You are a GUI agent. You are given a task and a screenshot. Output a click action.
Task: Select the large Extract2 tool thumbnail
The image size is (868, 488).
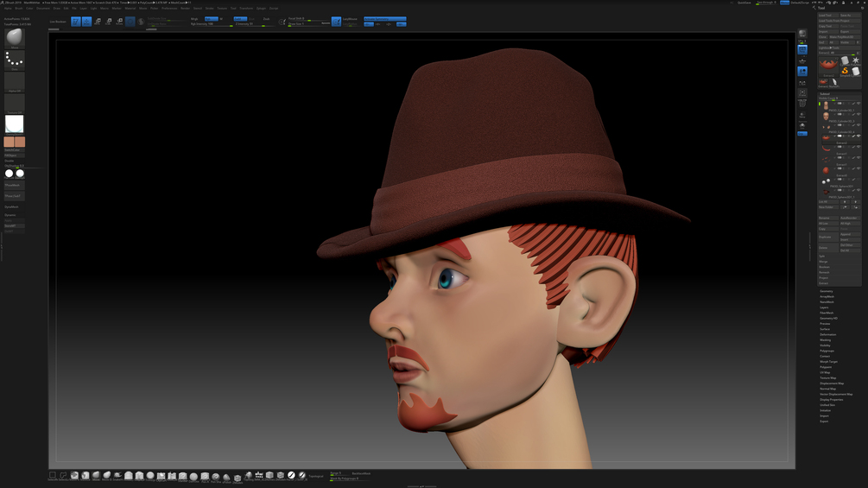tap(828, 66)
